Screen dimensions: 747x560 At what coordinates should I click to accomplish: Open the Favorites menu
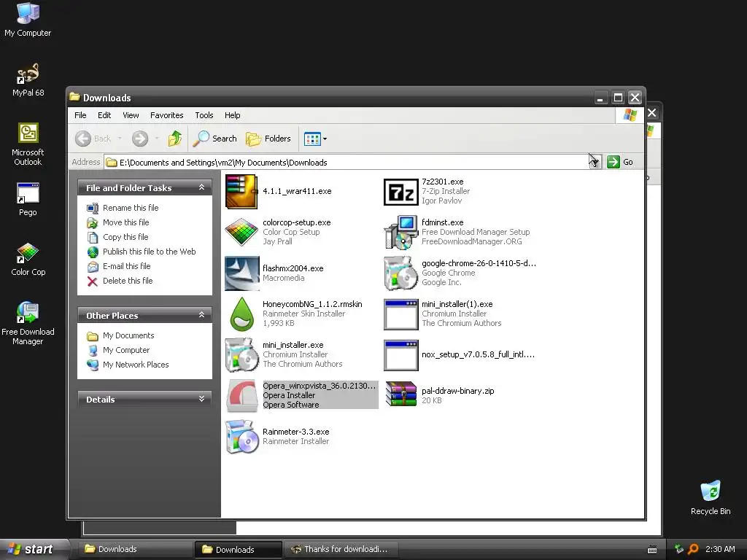point(167,115)
